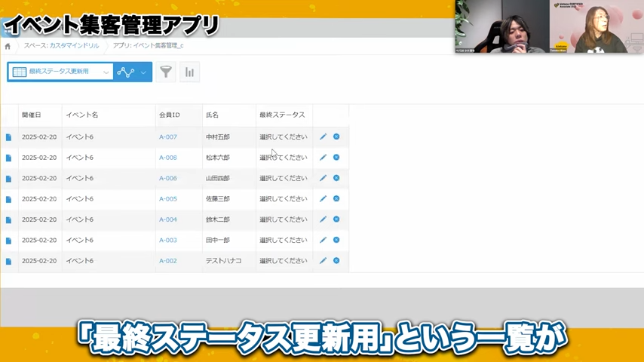Delete the 松本六郎 record with x icon
Image resolution: width=644 pixels, height=362 pixels.
[x=336, y=157]
